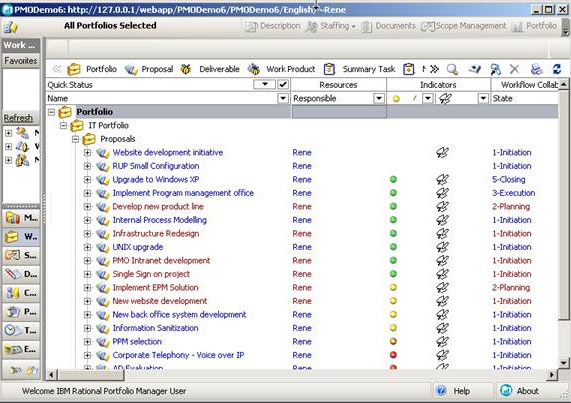Collapse the Proposals folder
The image size is (571, 403).
tap(75, 139)
